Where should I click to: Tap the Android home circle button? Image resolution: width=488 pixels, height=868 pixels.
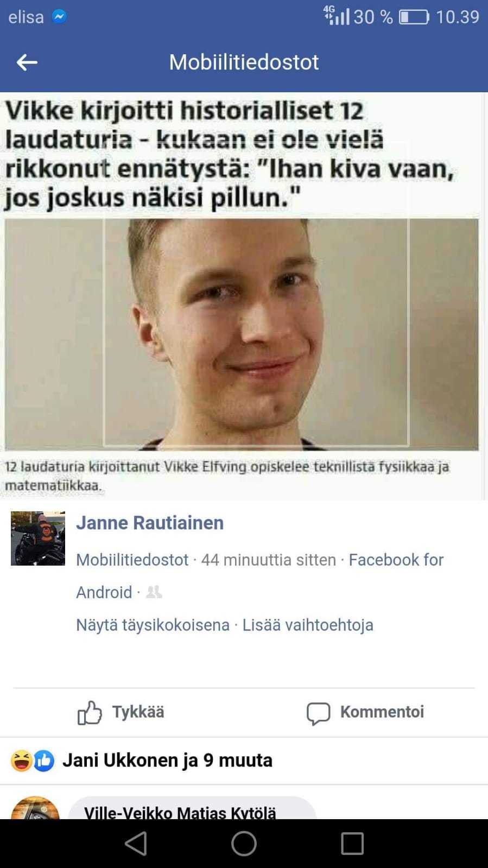244,844
